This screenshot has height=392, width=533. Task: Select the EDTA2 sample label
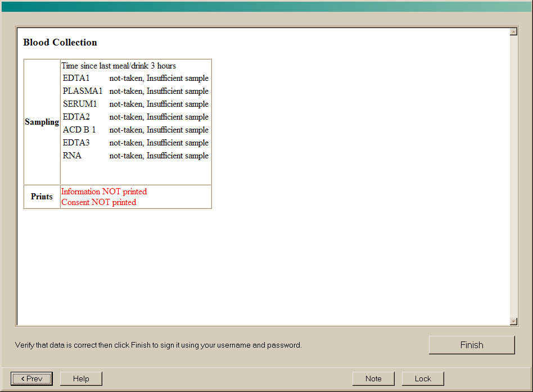point(76,117)
